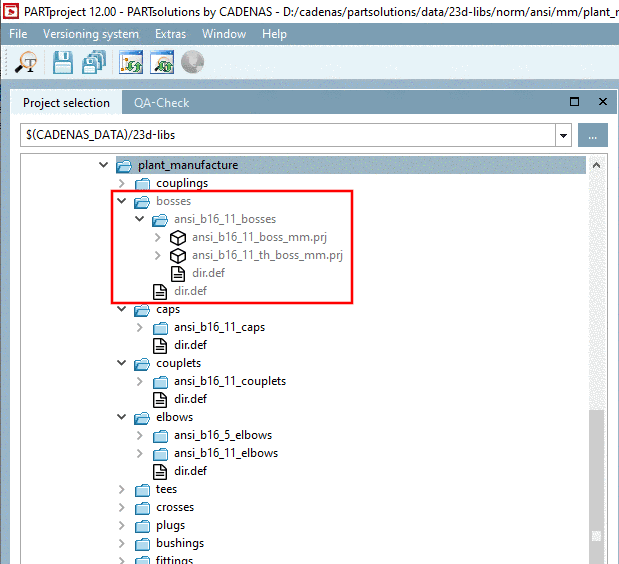This screenshot has width=619, height=564.
Task: Click the text search magnifier icon in toolbar
Action: (26, 62)
